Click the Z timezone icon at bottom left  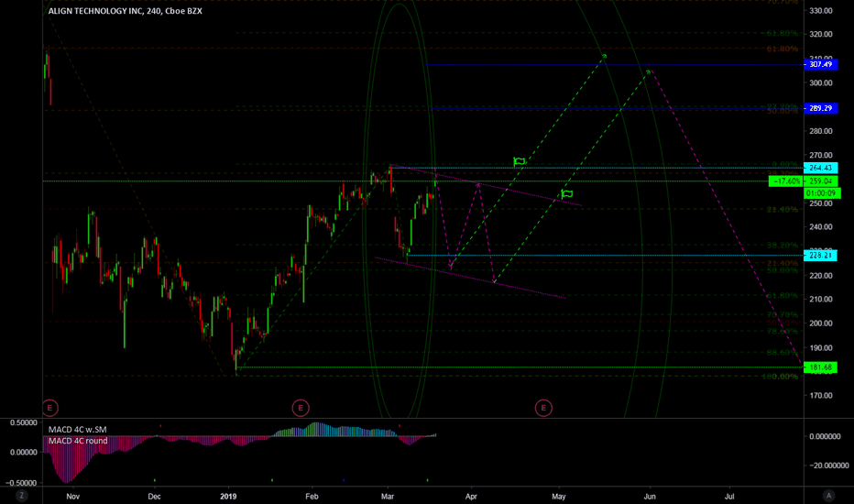[x=22, y=495]
